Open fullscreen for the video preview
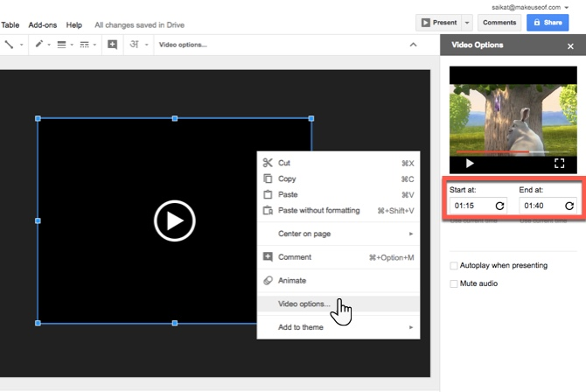586x392 pixels. [x=560, y=163]
